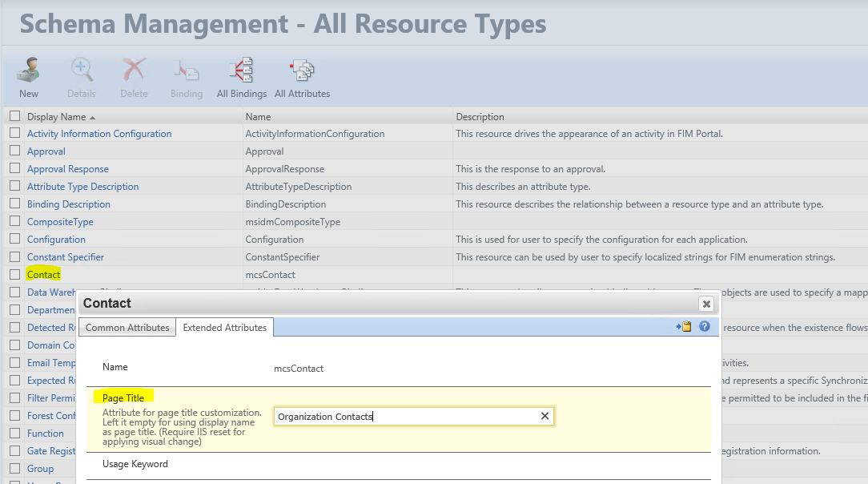
Task: Close the Contact dialog window
Action: (706, 304)
